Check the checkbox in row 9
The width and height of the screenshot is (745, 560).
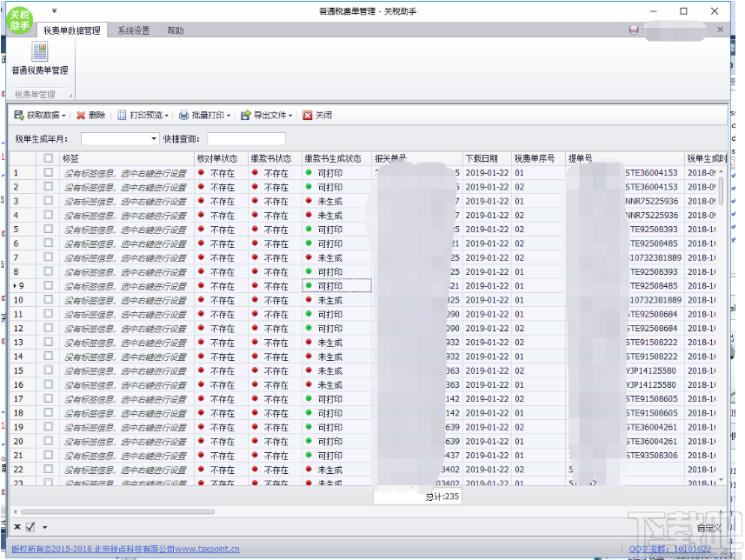click(48, 285)
